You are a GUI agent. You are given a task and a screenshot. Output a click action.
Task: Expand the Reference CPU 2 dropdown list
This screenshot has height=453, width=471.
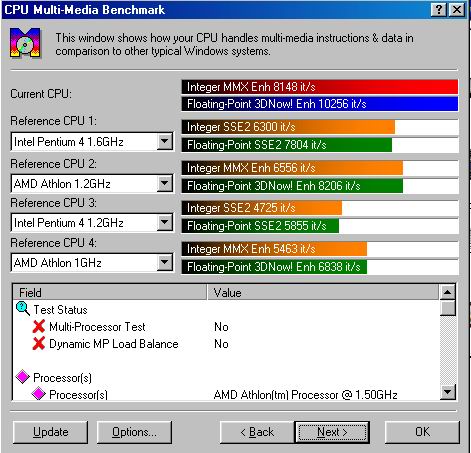[x=165, y=183]
